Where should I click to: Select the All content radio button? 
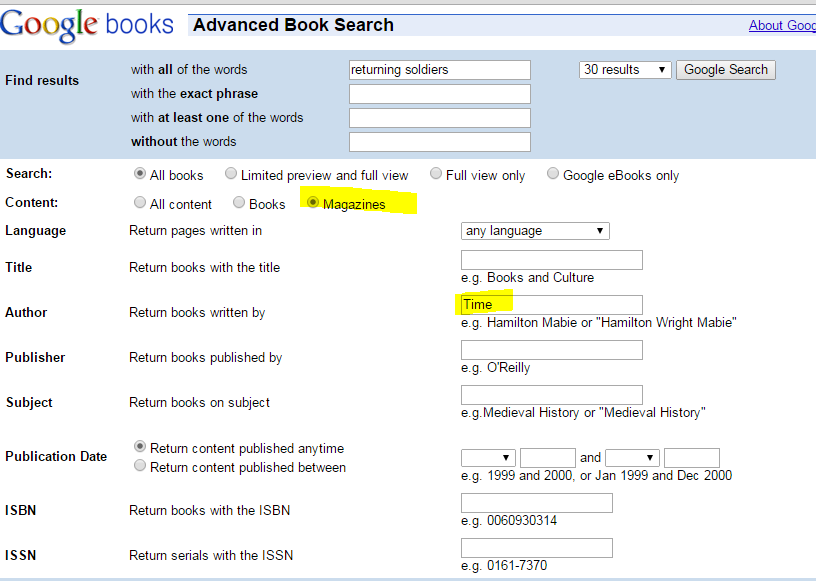[139, 202]
